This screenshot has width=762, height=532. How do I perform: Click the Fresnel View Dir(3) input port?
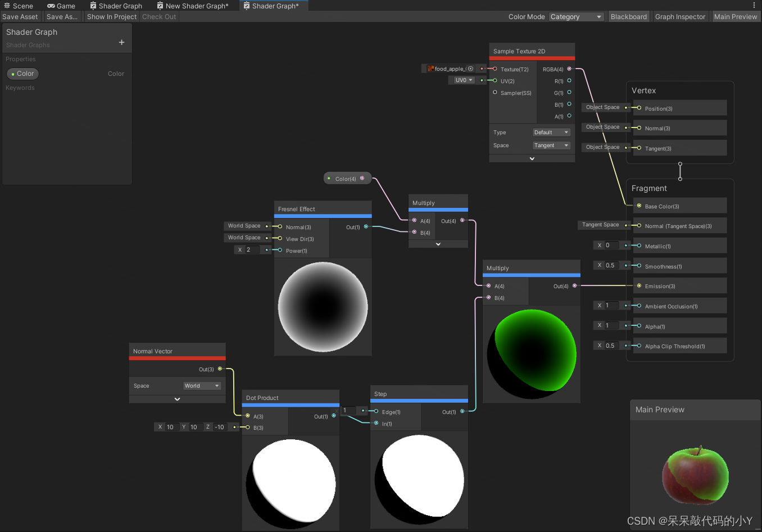pos(280,238)
